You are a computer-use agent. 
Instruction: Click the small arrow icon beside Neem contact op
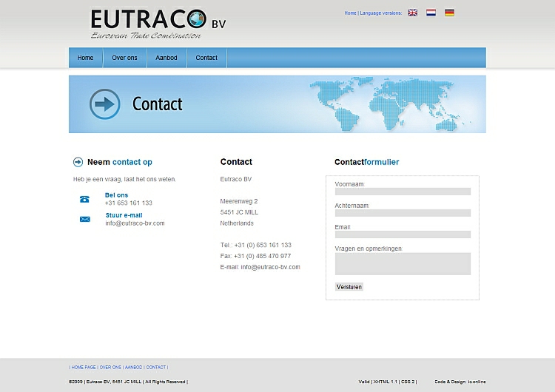tap(78, 162)
